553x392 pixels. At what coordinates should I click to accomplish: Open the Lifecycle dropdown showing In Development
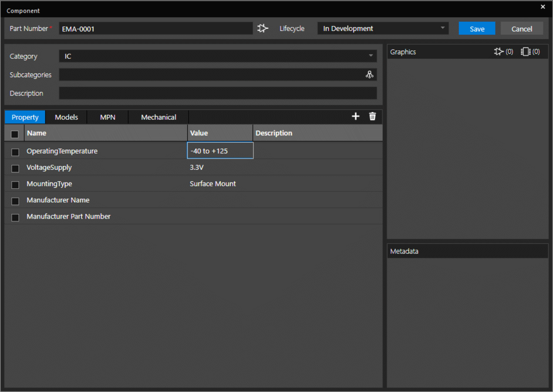383,28
